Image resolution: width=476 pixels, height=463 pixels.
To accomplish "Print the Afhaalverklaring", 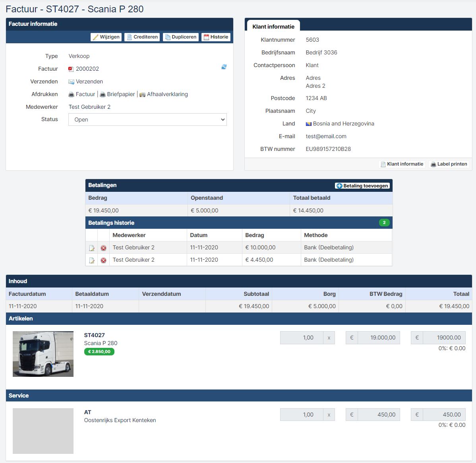I will tap(167, 95).
